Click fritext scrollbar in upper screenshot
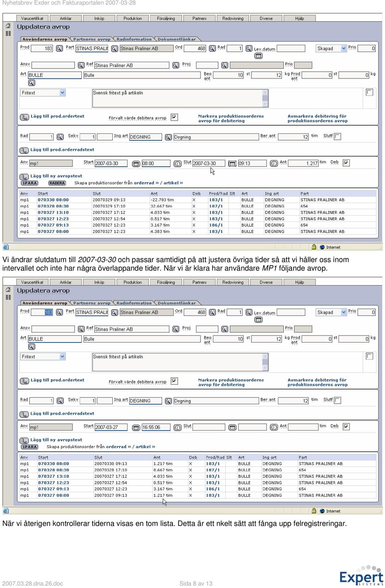This screenshot has width=385, height=588. tap(265, 98)
